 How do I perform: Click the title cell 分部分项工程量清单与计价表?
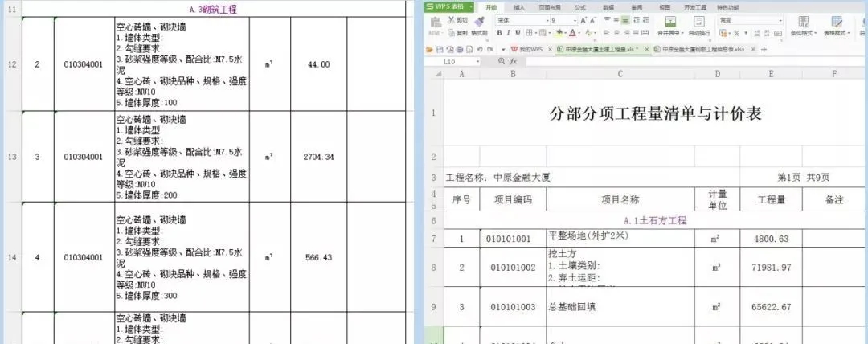(656, 113)
